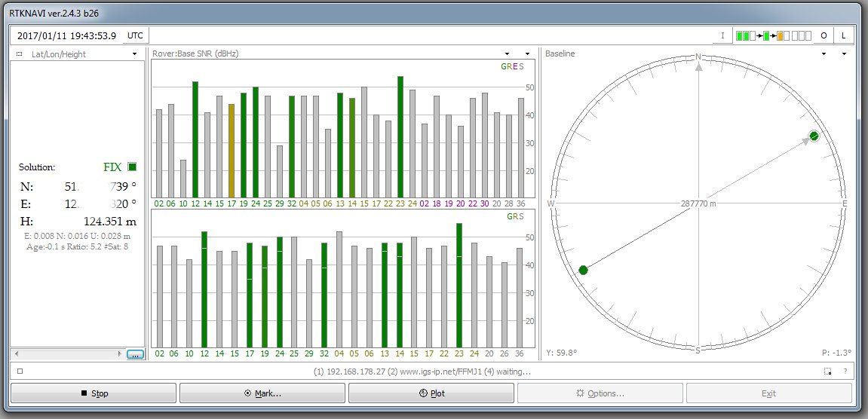This screenshot has width=868, height=419.
Task: Click the horizontal scrollbar right arrow under solution panel
Action: [119, 353]
